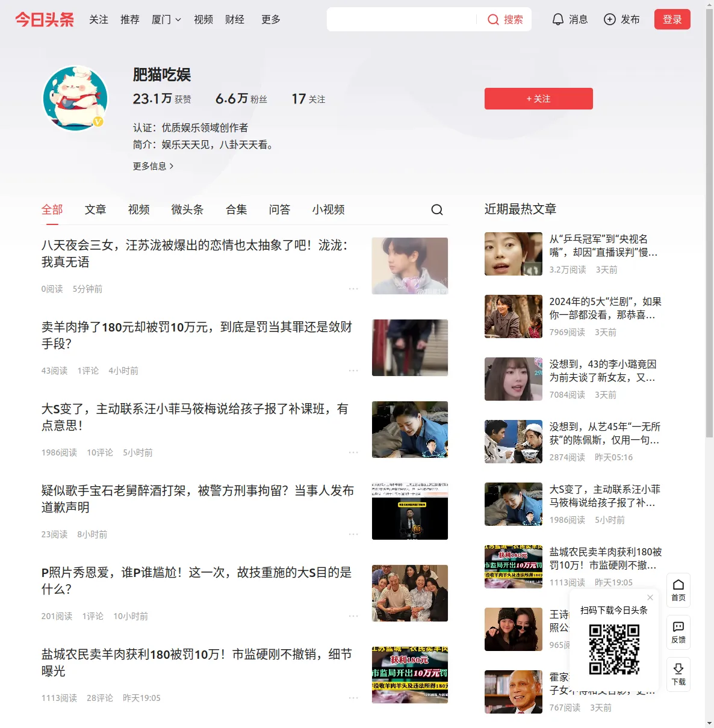Click hot list thumbnail for 陈佩斯 article

point(514,442)
